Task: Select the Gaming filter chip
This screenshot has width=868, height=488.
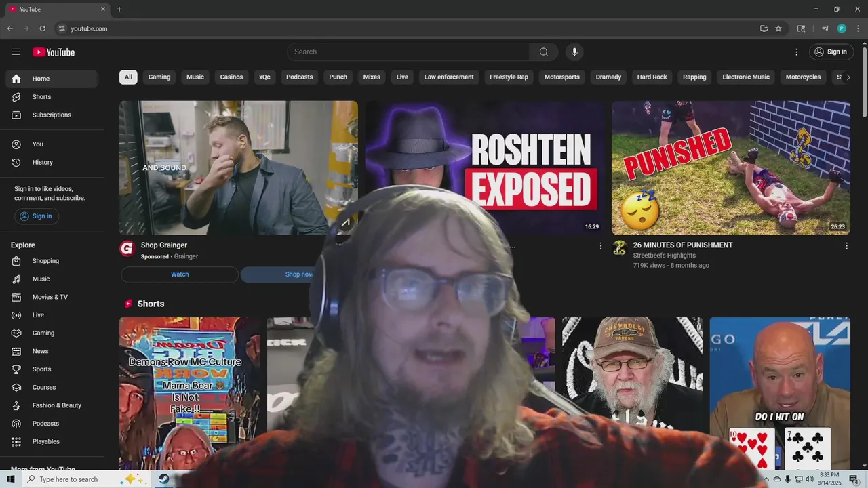Action: click(x=159, y=77)
